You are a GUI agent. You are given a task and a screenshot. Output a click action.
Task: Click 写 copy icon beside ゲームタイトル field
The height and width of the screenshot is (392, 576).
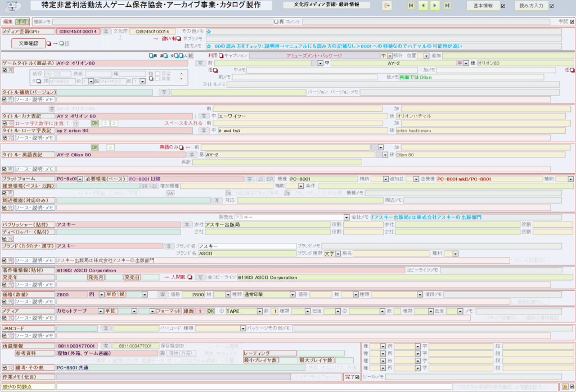[x=200, y=63]
